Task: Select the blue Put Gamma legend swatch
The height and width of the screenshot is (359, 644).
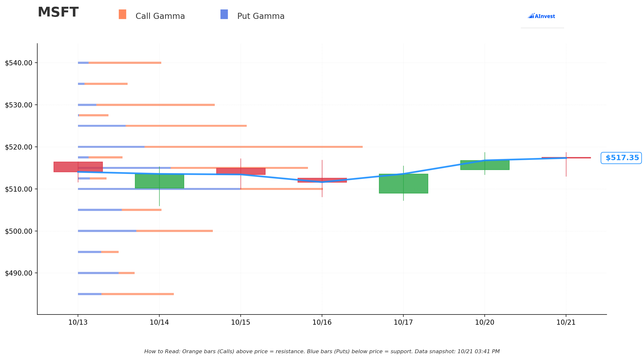Action: coord(224,14)
